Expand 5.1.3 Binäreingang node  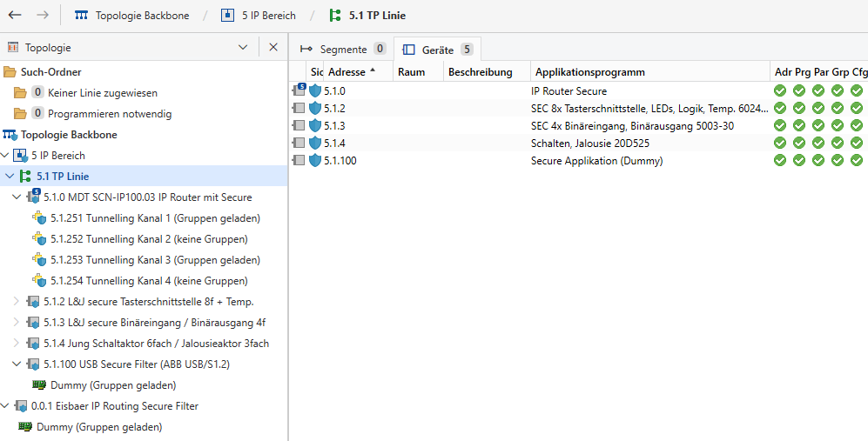pos(17,323)
